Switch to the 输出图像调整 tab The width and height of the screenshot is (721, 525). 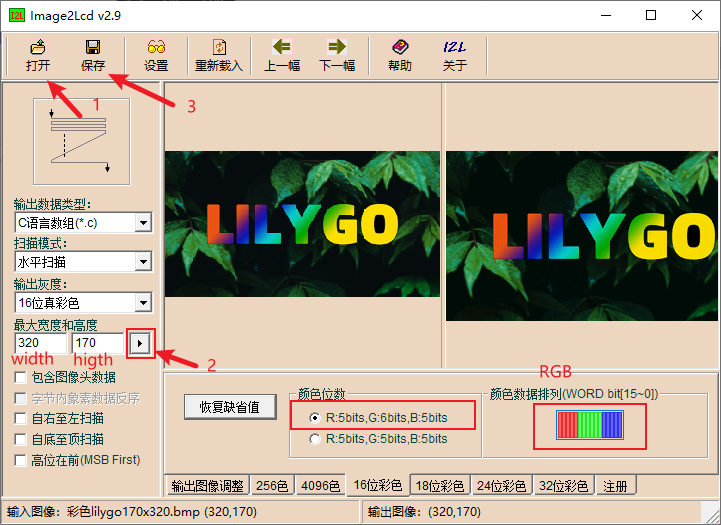click(206, 486)
